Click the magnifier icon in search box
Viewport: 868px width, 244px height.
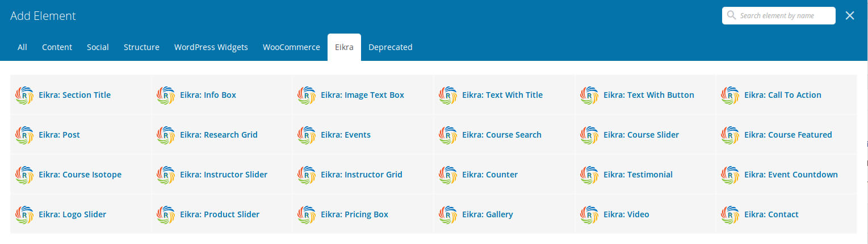(731, 15)
